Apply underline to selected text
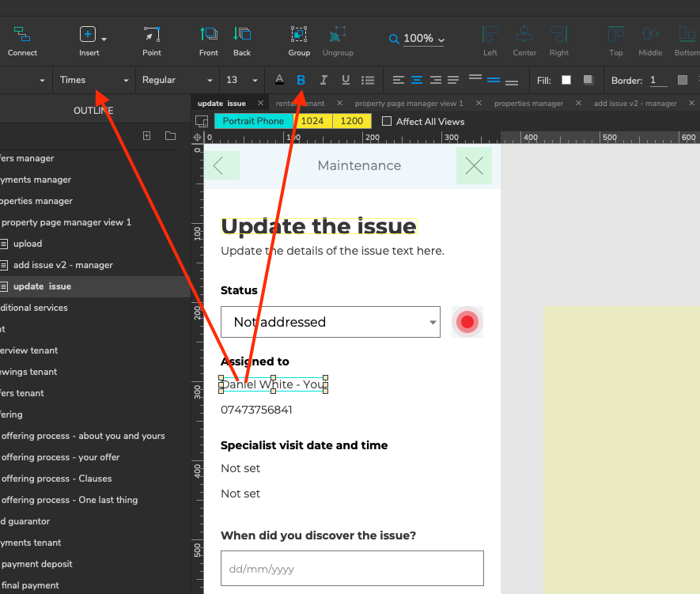The width and height of the screenshot is (700, 594). [x=346, y=80]
